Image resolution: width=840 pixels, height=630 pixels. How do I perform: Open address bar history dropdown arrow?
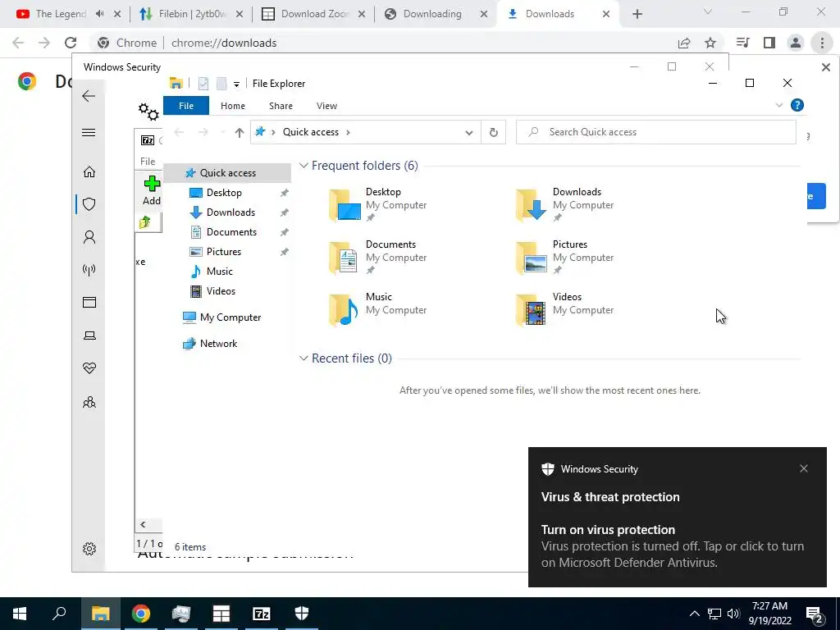469,132
